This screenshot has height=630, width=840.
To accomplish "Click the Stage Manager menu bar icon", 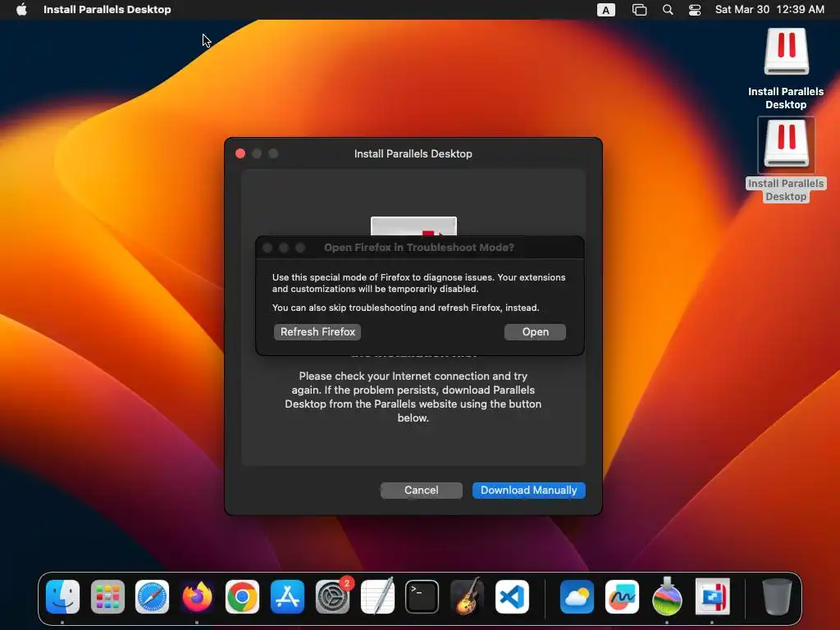I will 639,10.
